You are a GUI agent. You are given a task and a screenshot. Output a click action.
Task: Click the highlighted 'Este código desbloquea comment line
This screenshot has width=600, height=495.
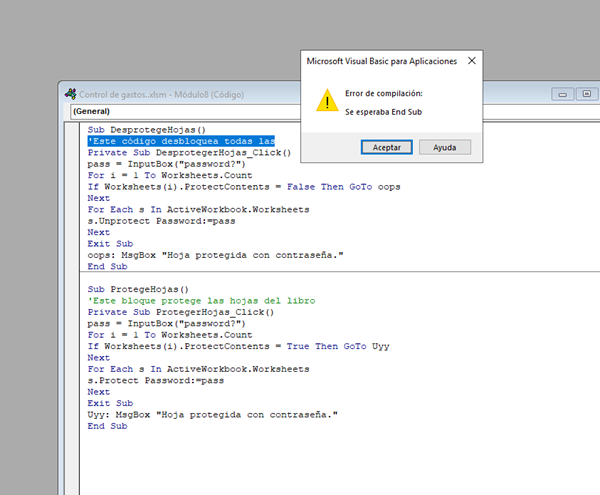pos(181,141)
